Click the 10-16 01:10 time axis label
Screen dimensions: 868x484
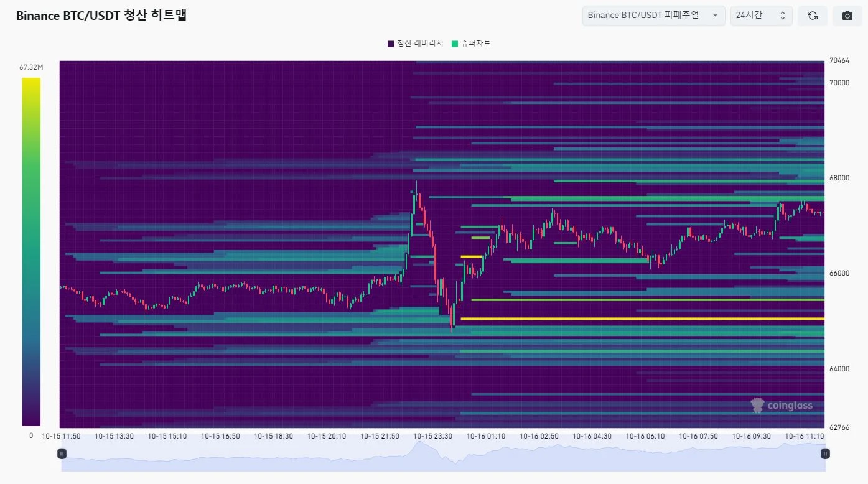[x=486, y=436]
